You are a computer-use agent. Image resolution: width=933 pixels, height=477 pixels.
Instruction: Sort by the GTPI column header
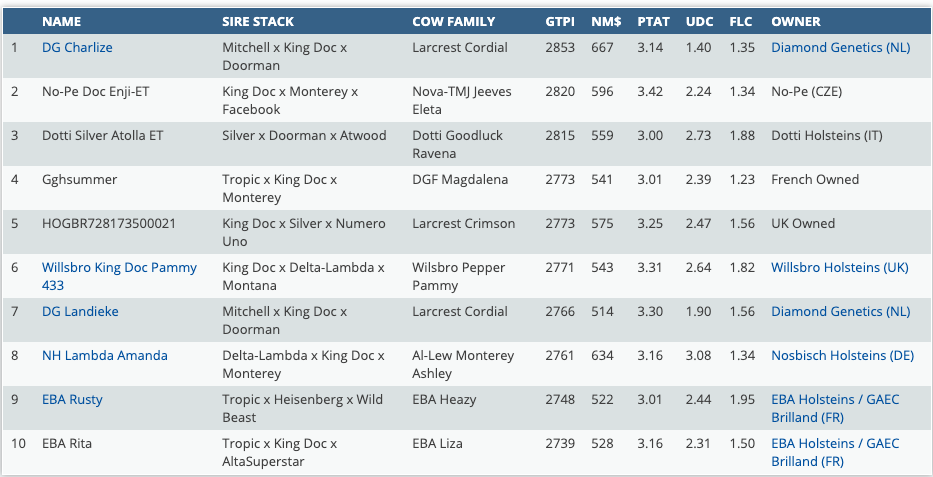click(x=560, y=21)
